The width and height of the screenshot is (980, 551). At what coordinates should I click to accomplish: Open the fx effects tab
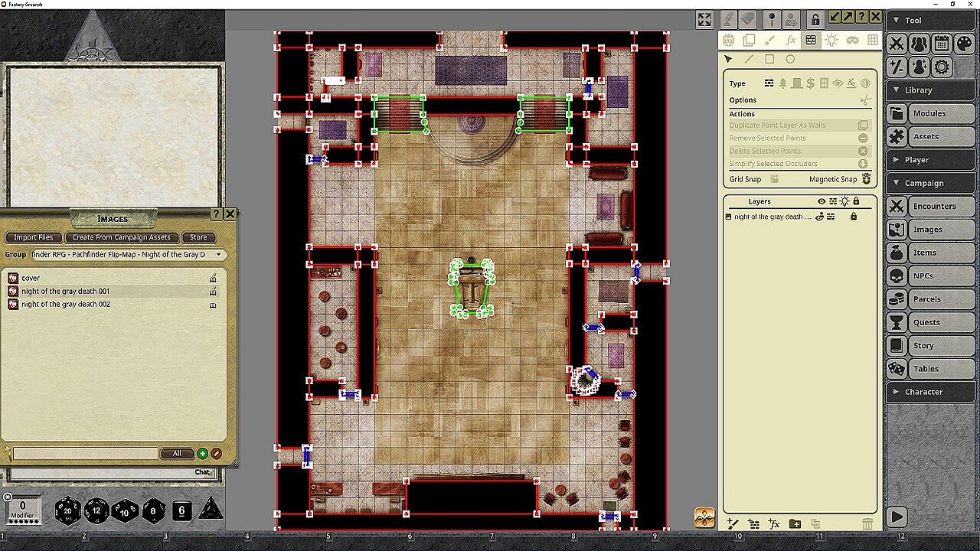point(790,41)
